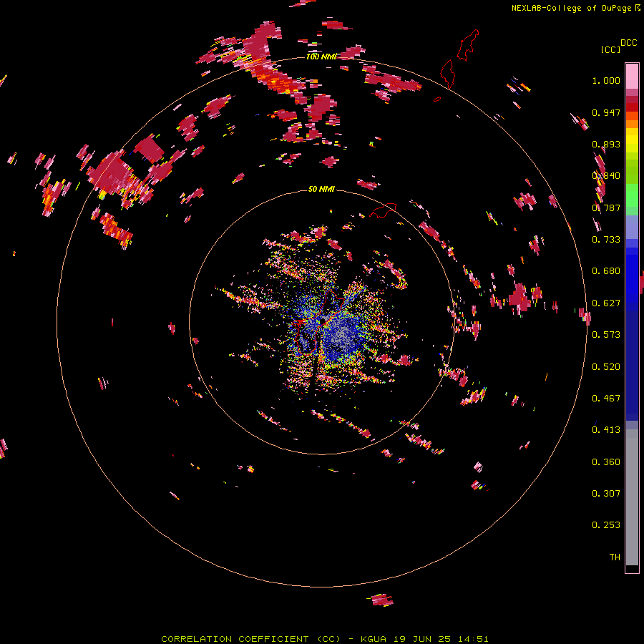Click the 0.467 legend value

click(606, 399)
